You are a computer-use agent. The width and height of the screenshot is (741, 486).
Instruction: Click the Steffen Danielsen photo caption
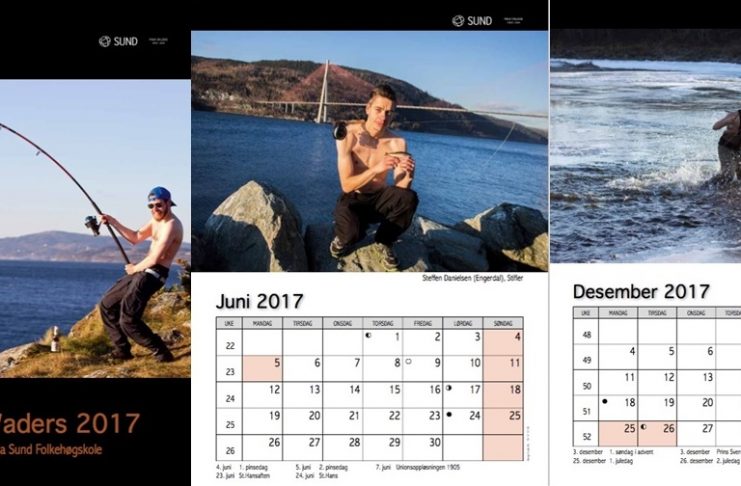click(x=473, y=278)
